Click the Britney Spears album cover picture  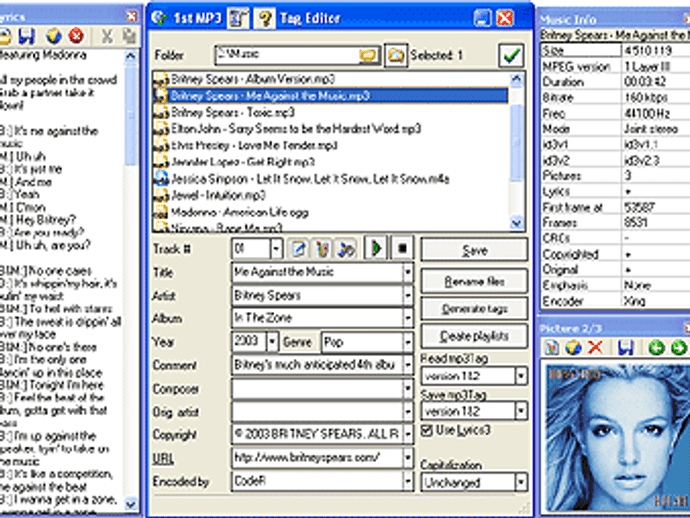pyautogui.click(x=616, y=437)
